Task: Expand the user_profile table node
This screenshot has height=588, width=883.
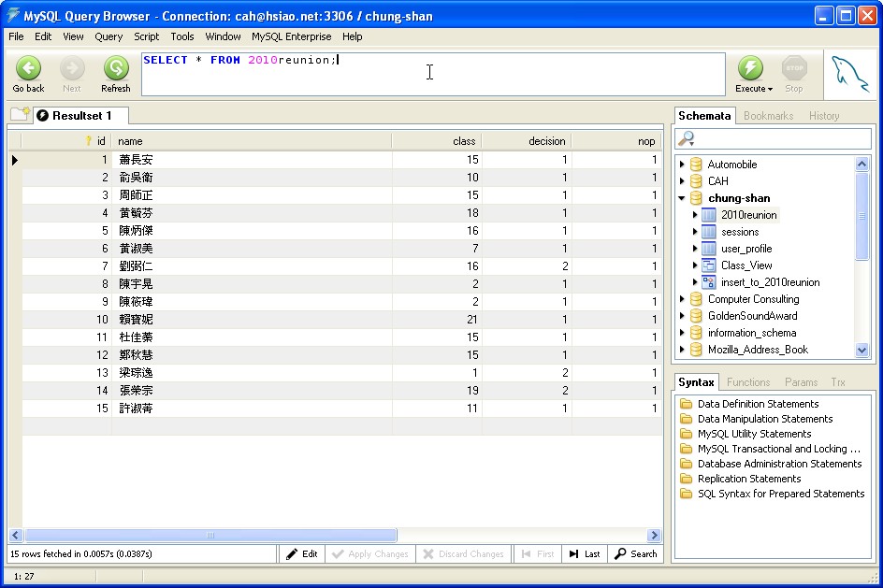Action: (x=695, y=249)
